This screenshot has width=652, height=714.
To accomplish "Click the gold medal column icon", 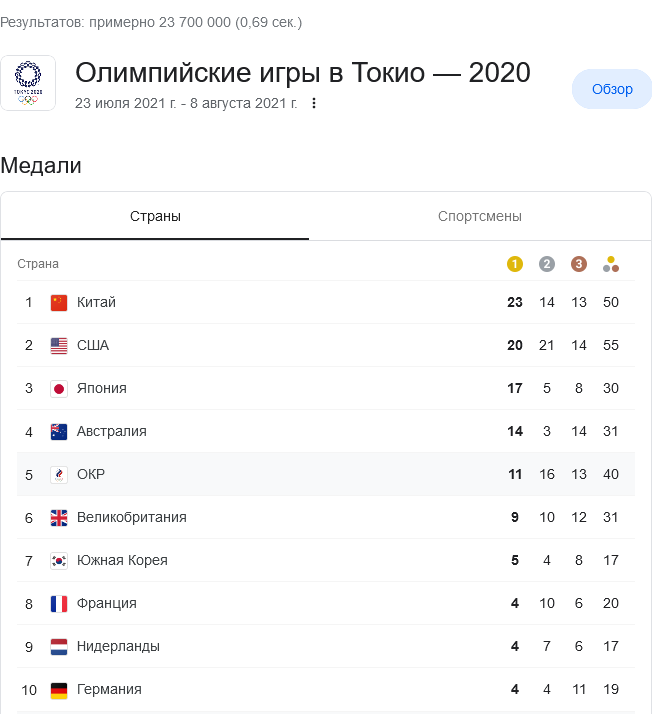I will (514, 264).
